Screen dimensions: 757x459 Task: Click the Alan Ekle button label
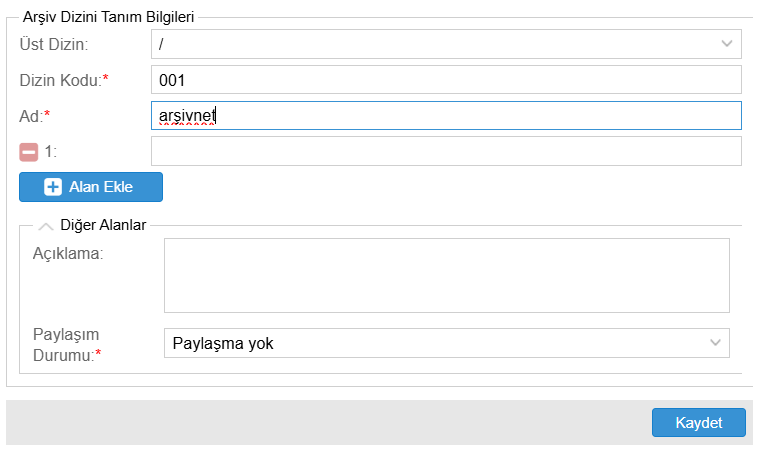tap(100, 187)
